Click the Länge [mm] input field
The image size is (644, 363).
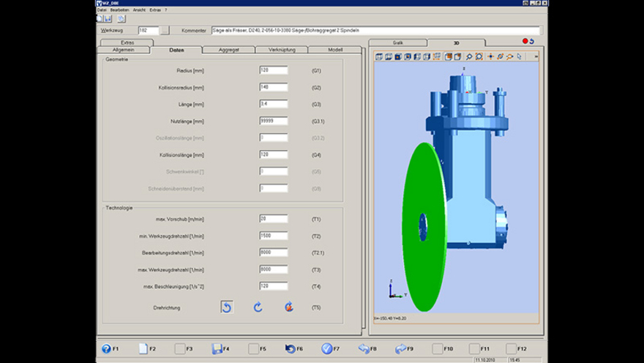[274, 104]
